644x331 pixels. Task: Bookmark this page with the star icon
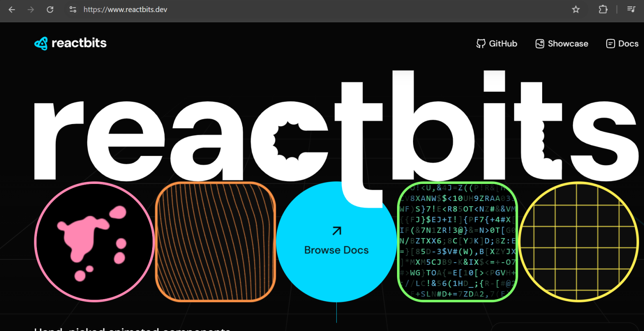[576, 9]
